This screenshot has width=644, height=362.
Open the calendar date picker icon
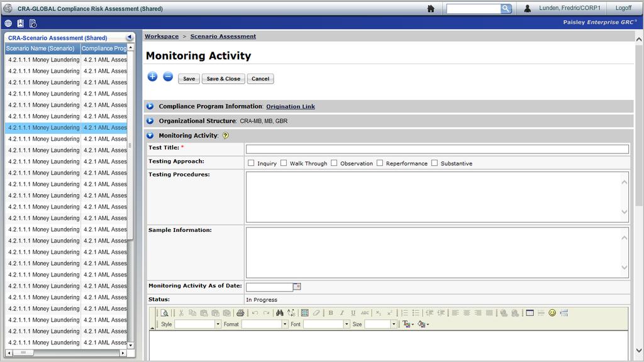pyautogui.click(x=297, y=287)
